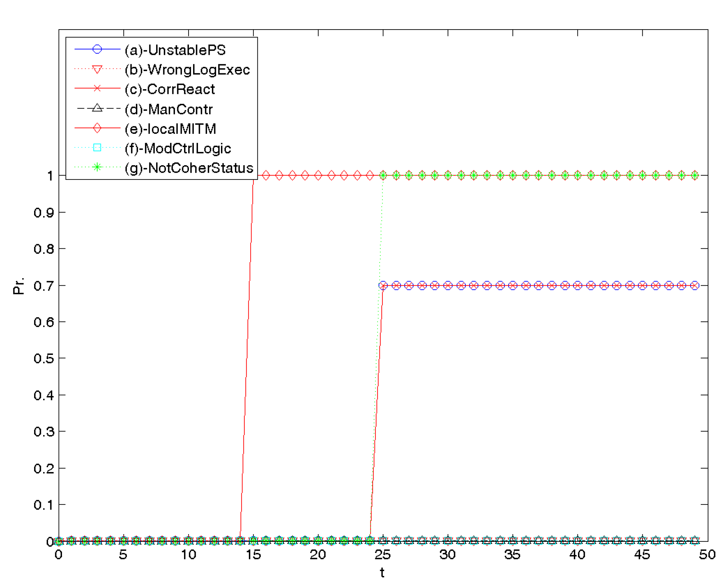This screenshot has width=728, height=587.
Task: Click the y-axis label Pr.
Action: tap(19, 286)
